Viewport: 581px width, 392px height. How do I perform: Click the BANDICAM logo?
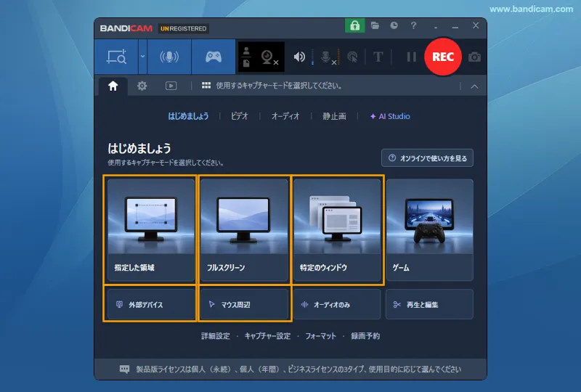[x=126, y=28]
